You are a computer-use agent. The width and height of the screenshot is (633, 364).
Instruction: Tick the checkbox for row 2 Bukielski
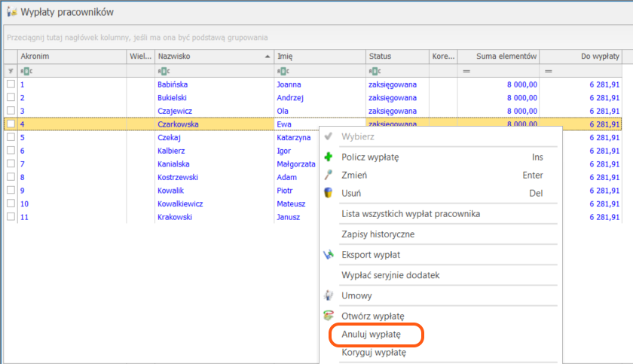(x=11, y=97)
